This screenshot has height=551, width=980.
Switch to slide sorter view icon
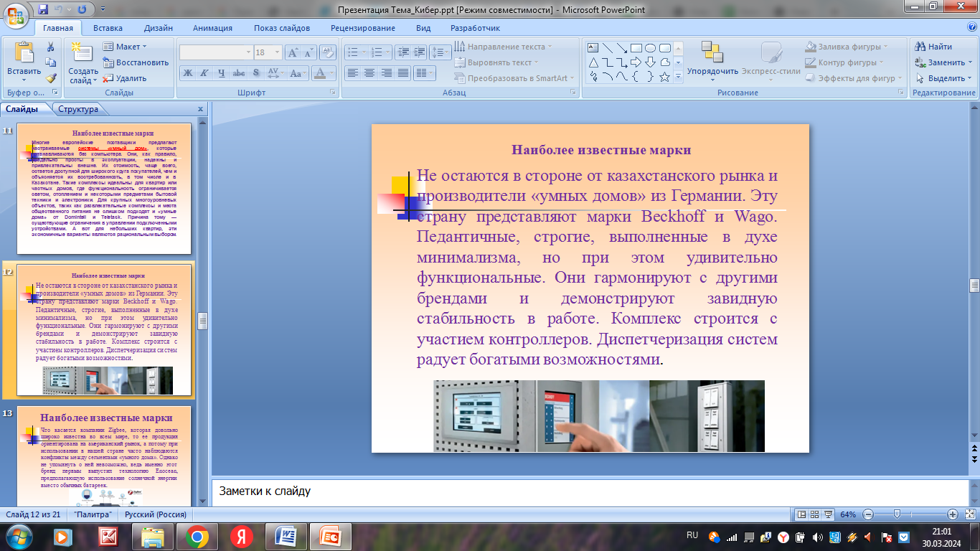pos(815,514)
